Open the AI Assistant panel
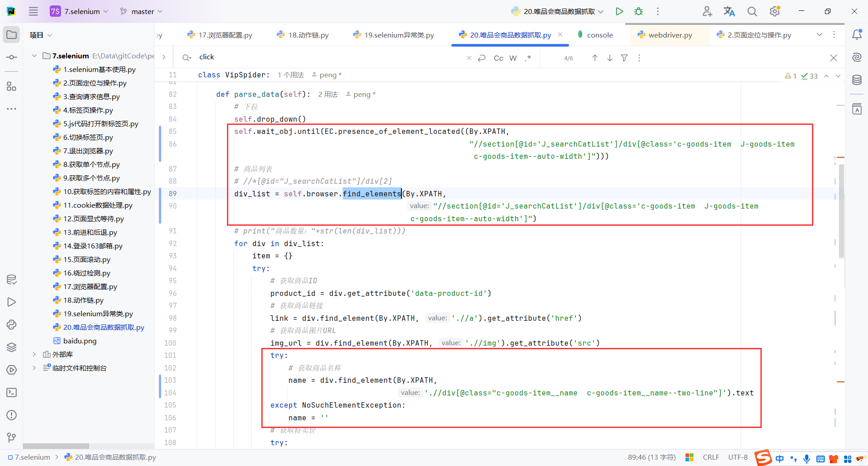 click(x=857, y=57)
